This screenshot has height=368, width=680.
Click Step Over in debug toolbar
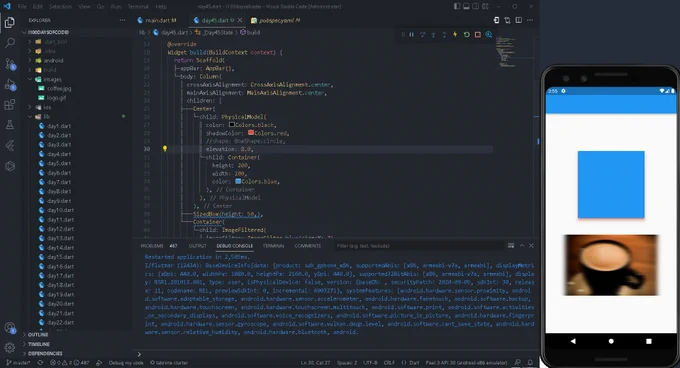pos(422,35)
